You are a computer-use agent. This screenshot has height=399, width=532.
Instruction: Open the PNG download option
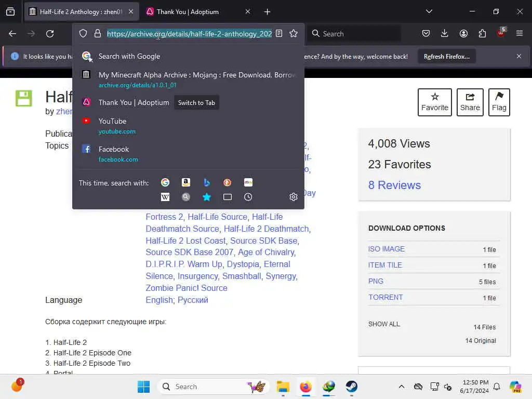[376, 281]
